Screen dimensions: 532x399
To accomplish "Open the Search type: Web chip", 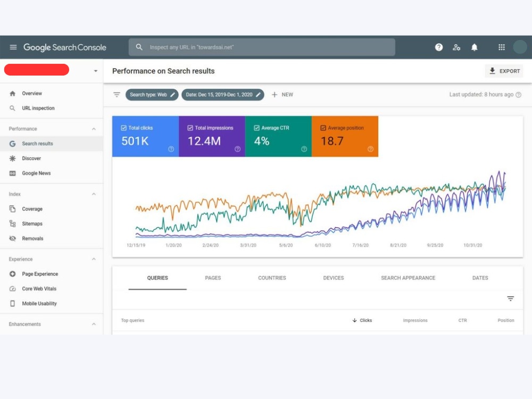I will [152, 95].
